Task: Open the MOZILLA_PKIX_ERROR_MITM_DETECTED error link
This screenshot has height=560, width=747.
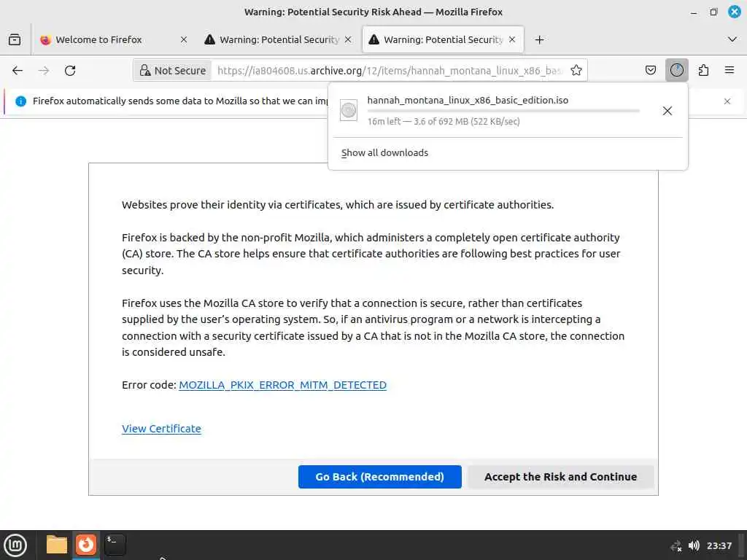Action: pos(282,385)
